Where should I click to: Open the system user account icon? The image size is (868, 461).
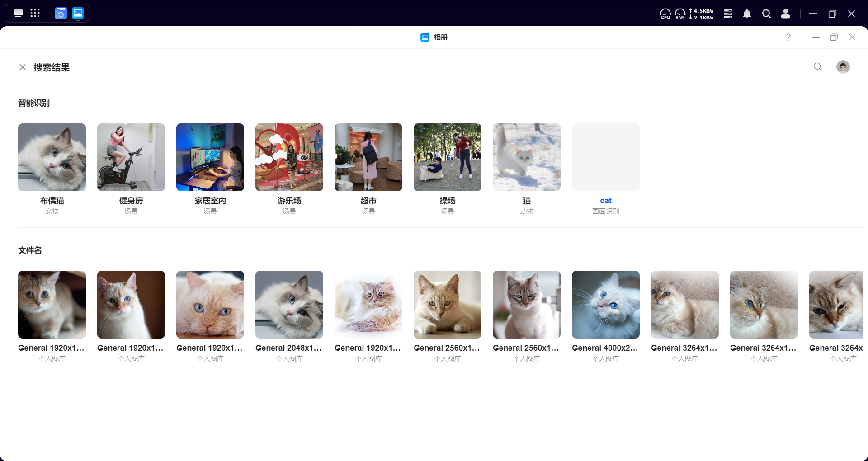(x=785, y=14)
